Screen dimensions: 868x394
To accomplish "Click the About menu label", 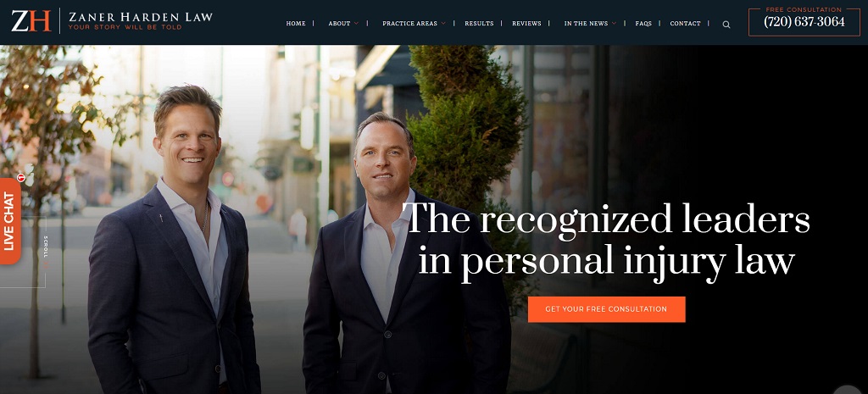I will 339,23.
